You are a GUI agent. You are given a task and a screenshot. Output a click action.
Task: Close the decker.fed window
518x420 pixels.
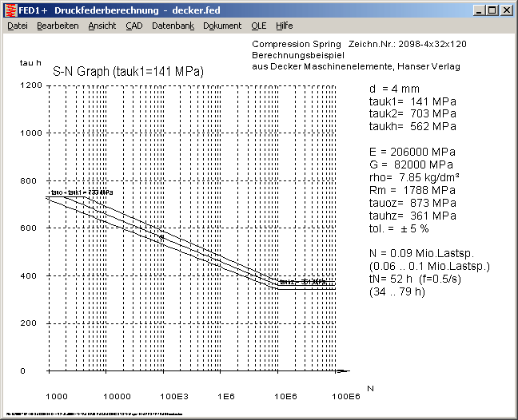(507, 10)
